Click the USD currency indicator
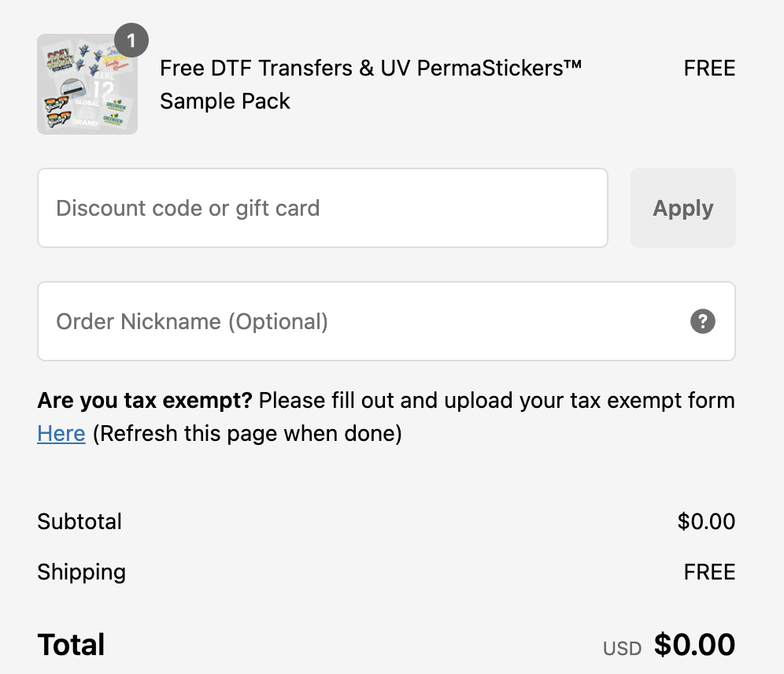The image size is (784, 674). tap(622, 648)
